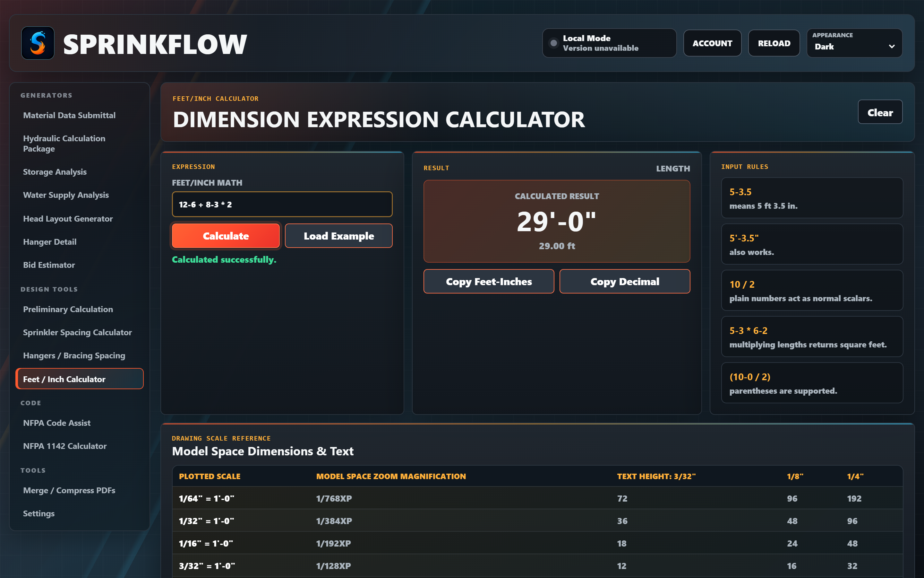Click the SprinkFlow logo icon

coord(38,43)
